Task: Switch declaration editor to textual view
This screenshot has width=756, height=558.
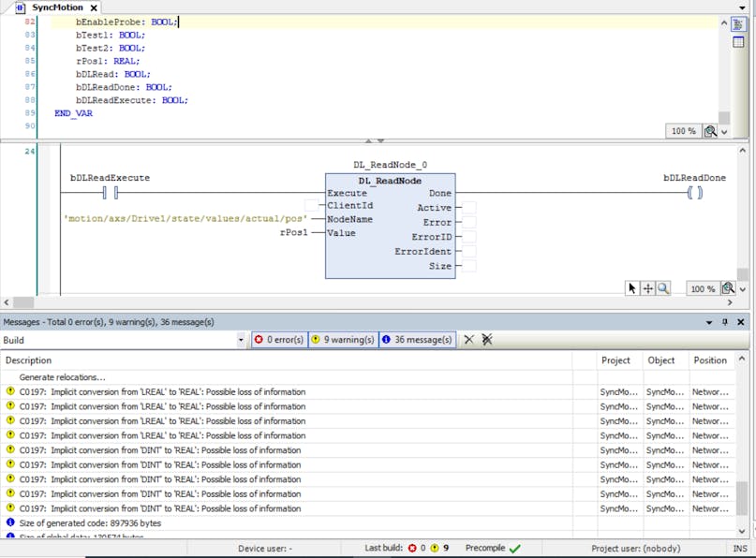Action: pos(738,24)
